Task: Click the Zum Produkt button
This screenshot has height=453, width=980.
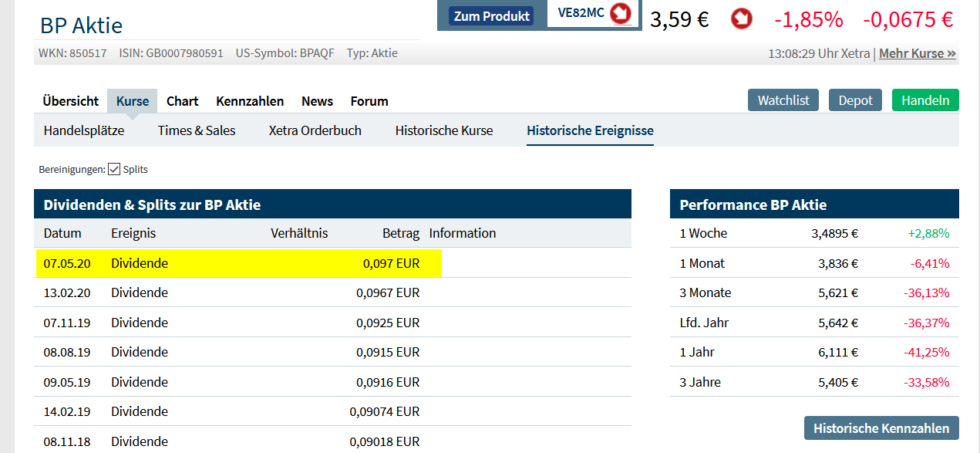Action: 492,15
